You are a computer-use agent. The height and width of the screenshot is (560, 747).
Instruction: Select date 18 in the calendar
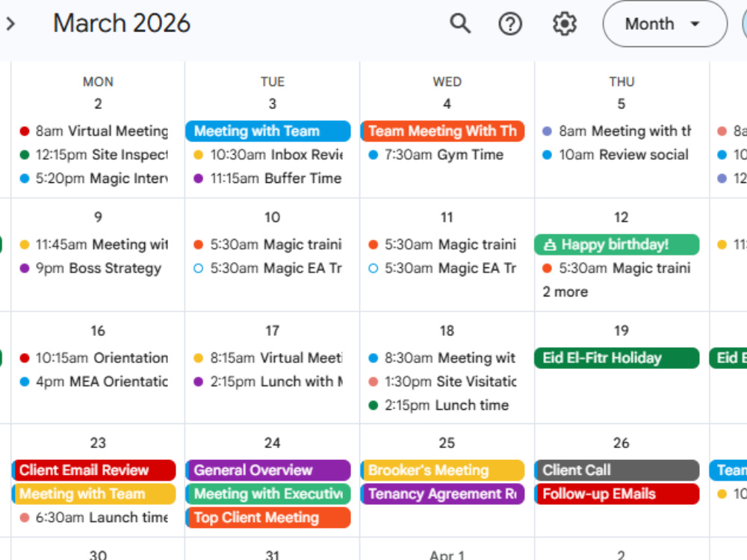tap(447, 331)
